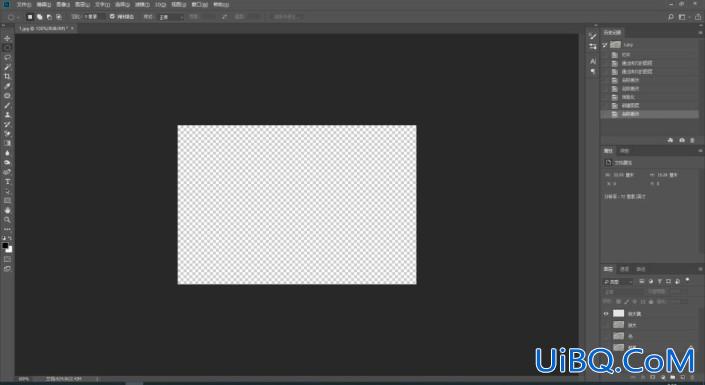Open the layer filter type dropdown
This screenshot has width=705, height=385.
[618, 282]
